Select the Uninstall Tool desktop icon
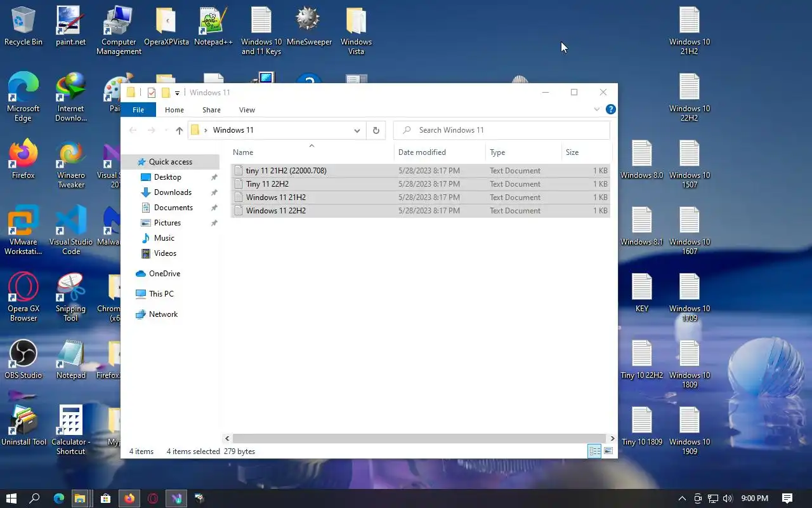This screenshot has width=812, height=508. click(x=23, y=425)
